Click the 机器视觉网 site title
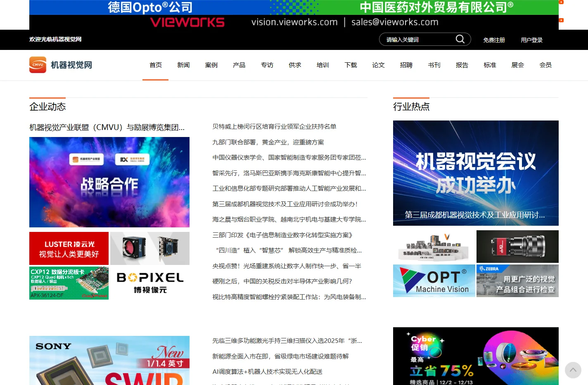The image size is (588, 385). pyautogui.click(x=71, y=65)
